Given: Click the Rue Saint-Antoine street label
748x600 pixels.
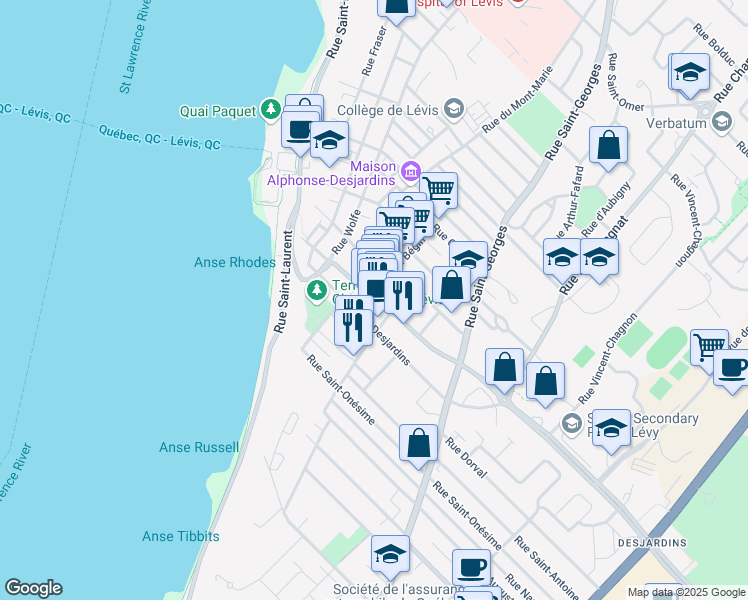Looking at the screenshot, I should pos(546,568).
